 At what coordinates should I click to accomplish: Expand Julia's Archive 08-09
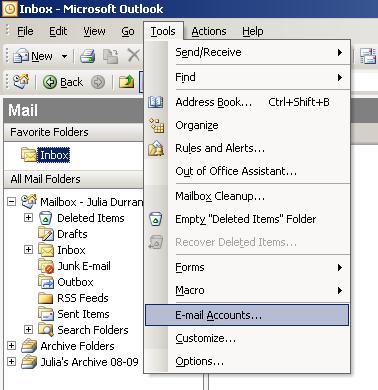pyautogui.click(x=11, y=361)
